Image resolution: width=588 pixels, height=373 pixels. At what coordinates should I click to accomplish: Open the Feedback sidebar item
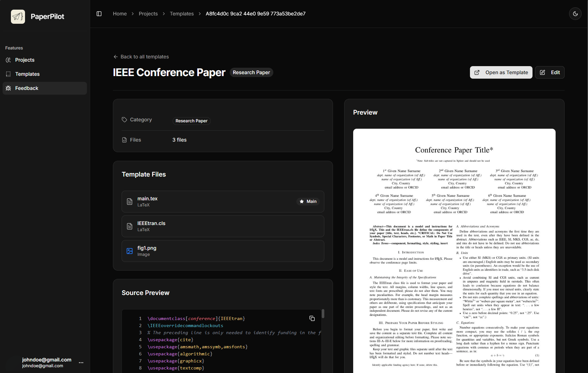point(27,88)
